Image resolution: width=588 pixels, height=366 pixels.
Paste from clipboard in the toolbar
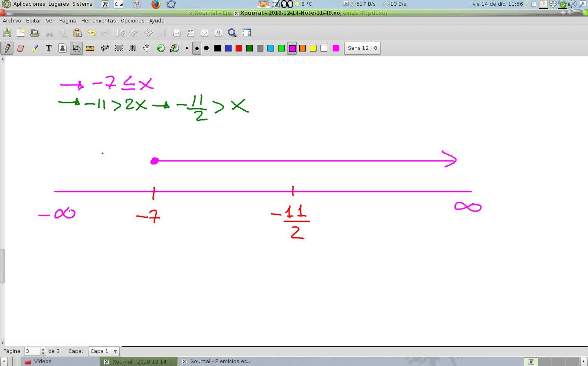pos(77,33)
